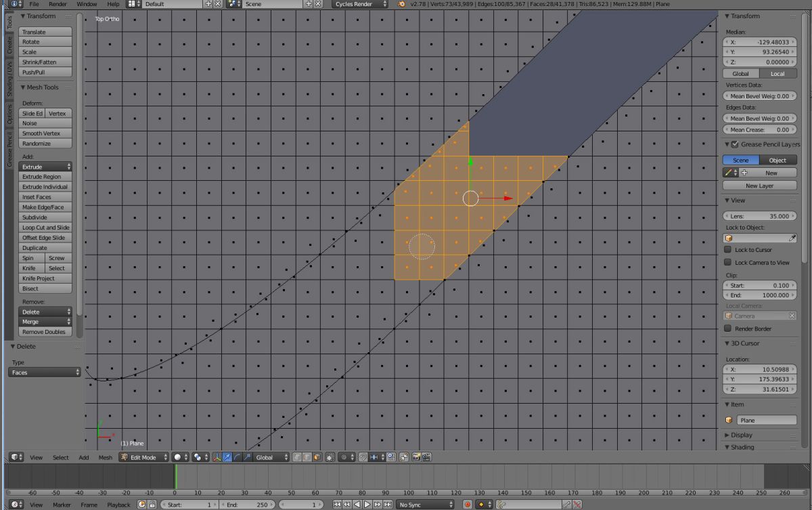Image resolution: width=812 pixels, height=510 pixels.
Task: Click the Subdivide button
Action: pyautogui.click(x=45, y=217)
